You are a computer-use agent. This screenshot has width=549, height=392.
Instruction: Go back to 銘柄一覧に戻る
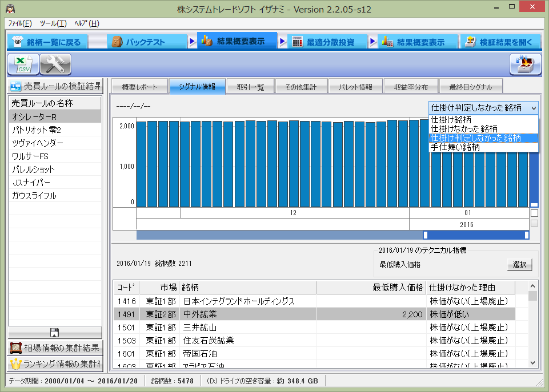point(47,42)
